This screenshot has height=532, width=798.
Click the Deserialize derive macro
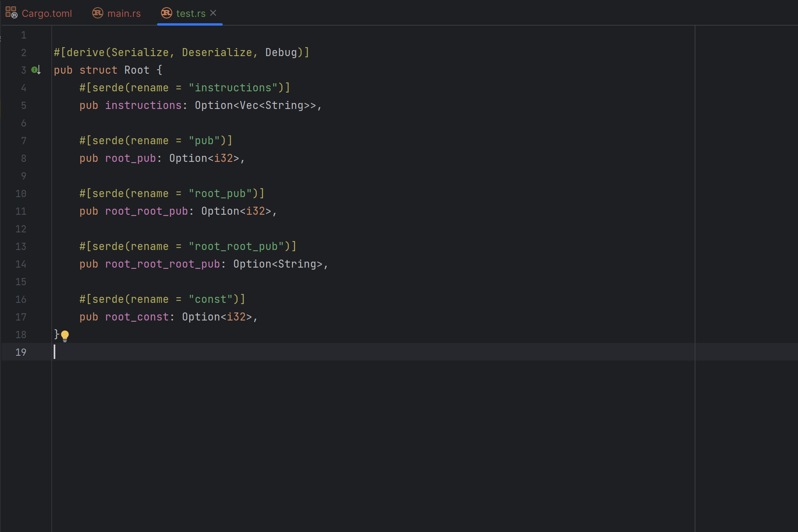click(x=217, y=52)
